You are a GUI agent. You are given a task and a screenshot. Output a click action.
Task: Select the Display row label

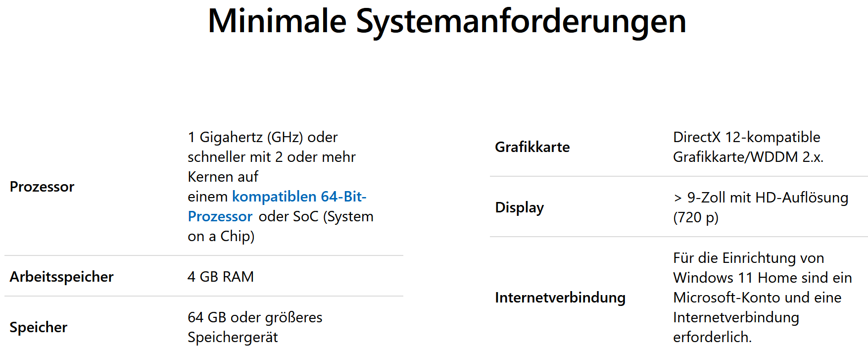point(520,207)
